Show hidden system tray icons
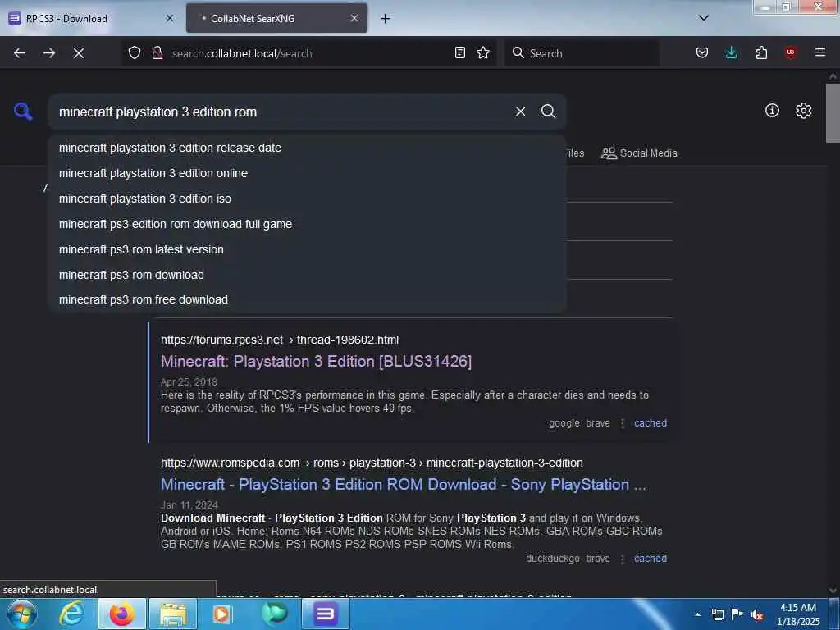Image resolution: width=840 pixels, height=630 pixels. (x=697, y=614)
